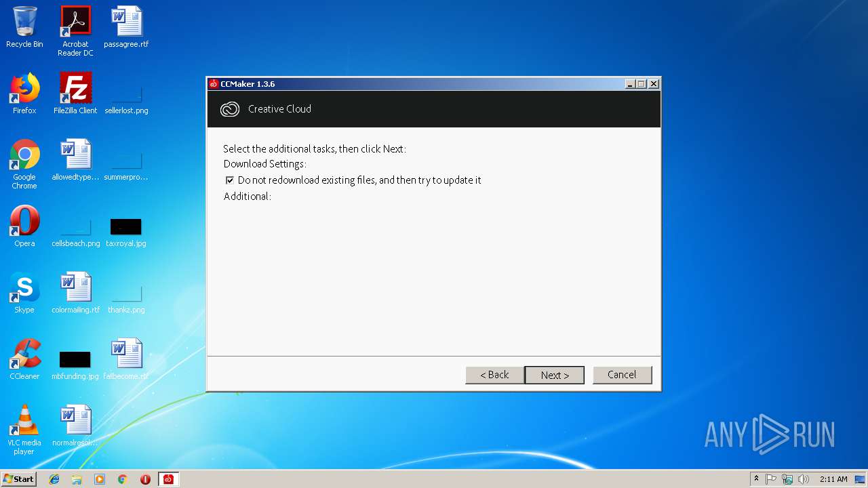
Task: Select thankz.png file on desktop
Action: (x=126, y=297)
